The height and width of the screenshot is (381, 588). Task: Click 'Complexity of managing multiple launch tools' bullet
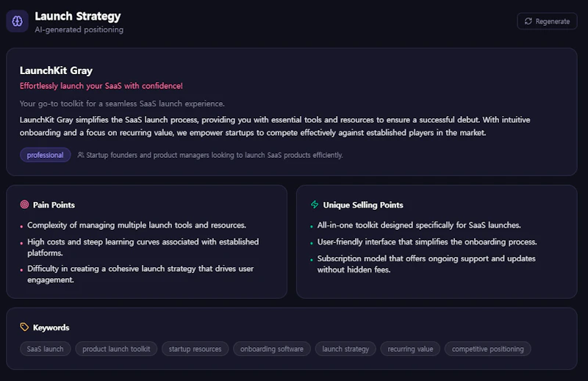click(x=137, y=225)
